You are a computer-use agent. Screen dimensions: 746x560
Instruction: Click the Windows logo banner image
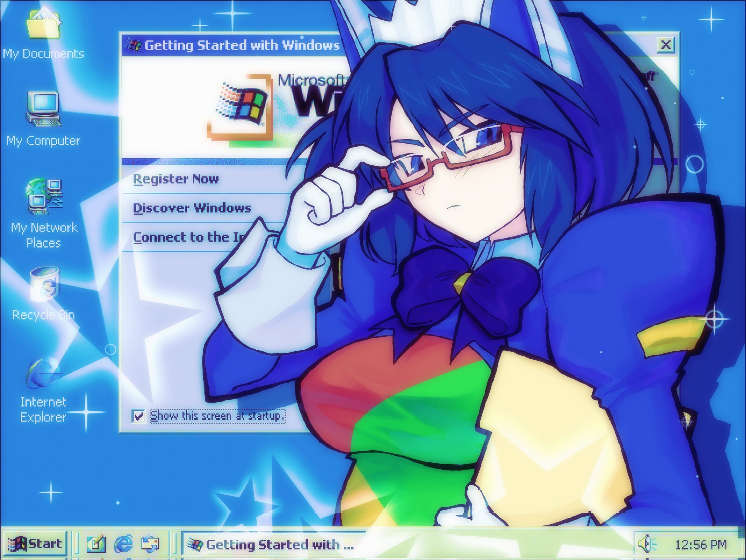click(x=240, y=106)
